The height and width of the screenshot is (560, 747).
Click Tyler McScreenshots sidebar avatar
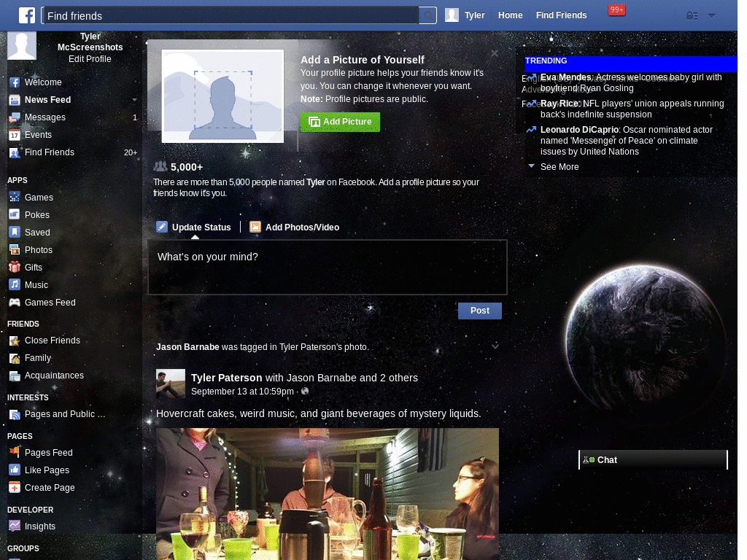pyautogui.click(x=22, y=46)
